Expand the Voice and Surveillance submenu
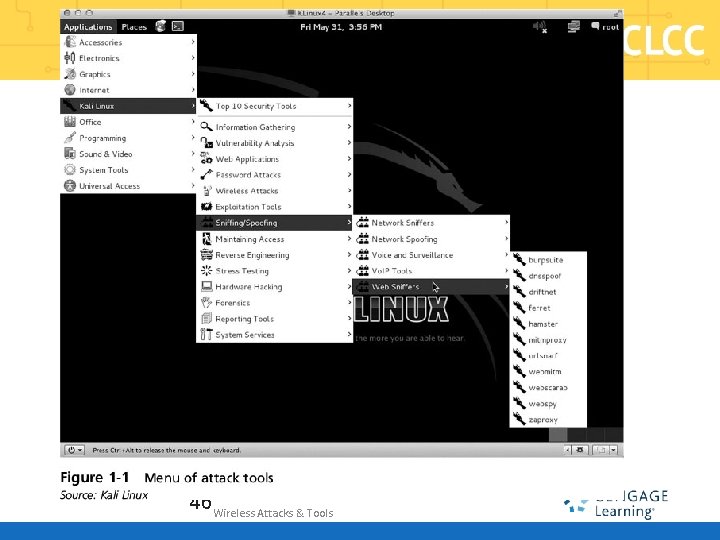The height and width of the screenshot is (540, 720). coord(431,255)
